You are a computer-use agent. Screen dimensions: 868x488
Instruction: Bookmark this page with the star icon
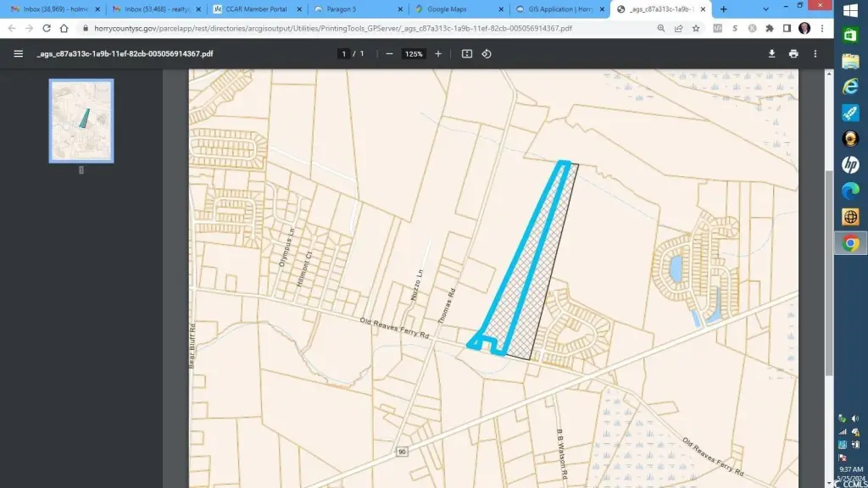click(x=696, y=28)
